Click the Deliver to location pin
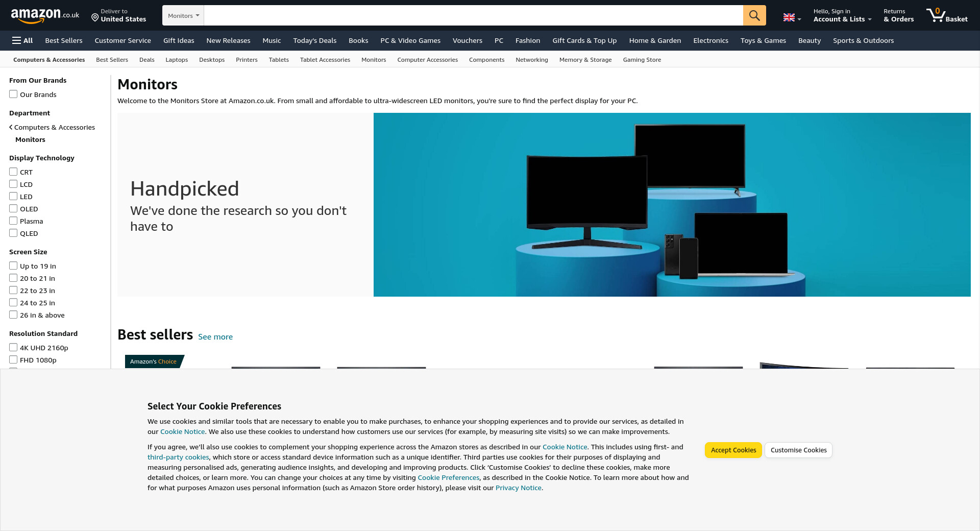Viewport: 980px width, 531px height. click(x=94, y=18)
